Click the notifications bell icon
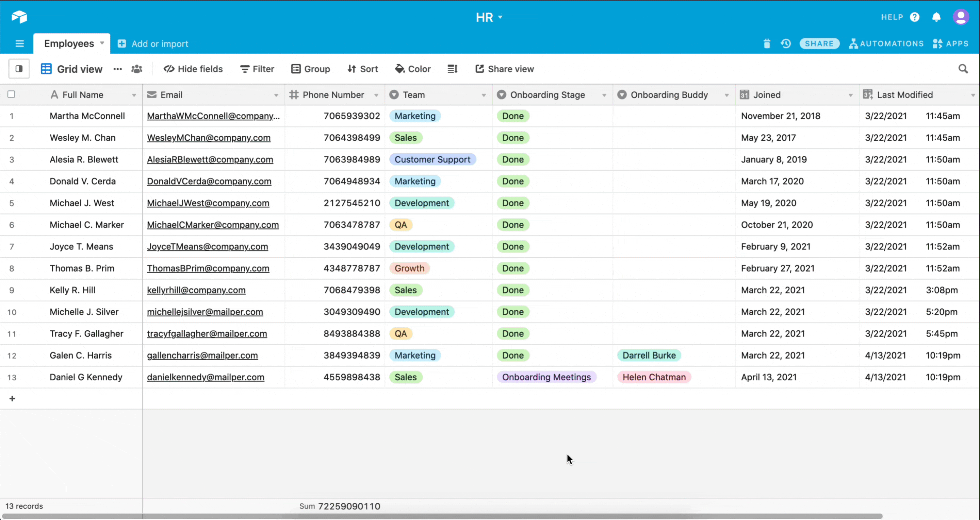This screenshot has height=520, width=980. [x=936, y=17]
